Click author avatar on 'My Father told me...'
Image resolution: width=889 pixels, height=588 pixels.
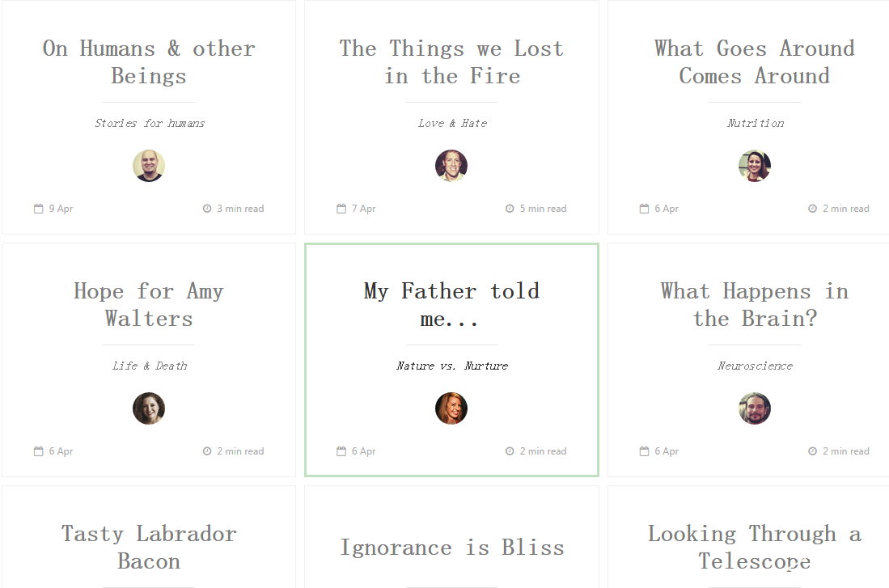451,408
